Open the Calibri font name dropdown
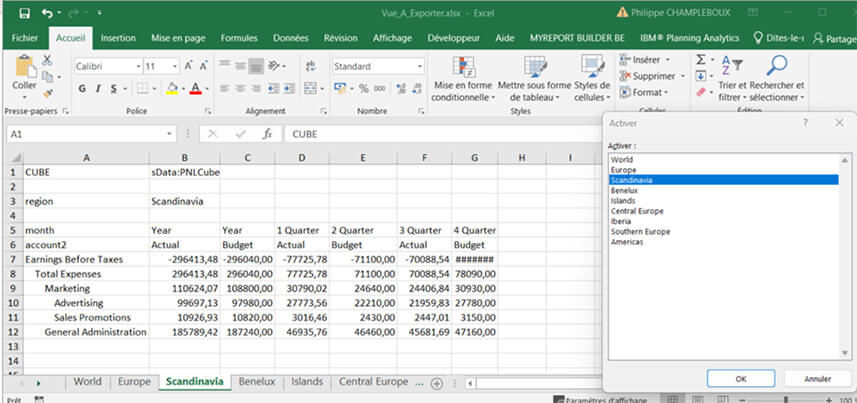This screenshot has height=403, width=857. click(138, 67)
